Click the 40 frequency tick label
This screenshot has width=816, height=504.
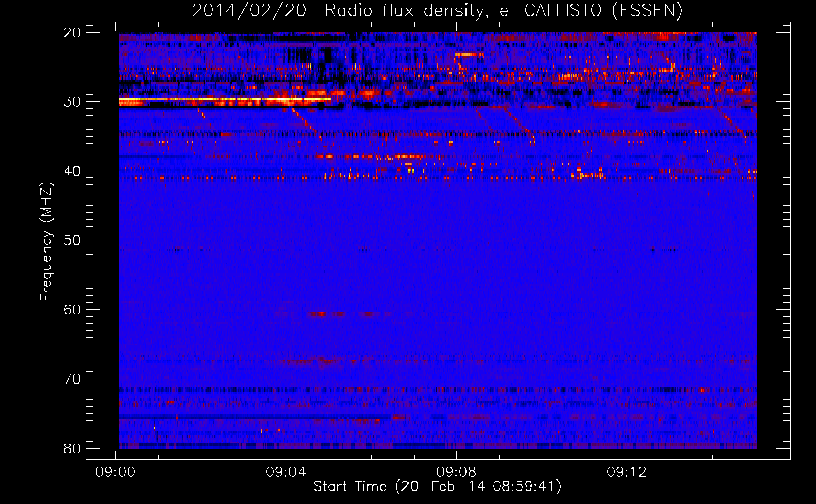point(72,171)
